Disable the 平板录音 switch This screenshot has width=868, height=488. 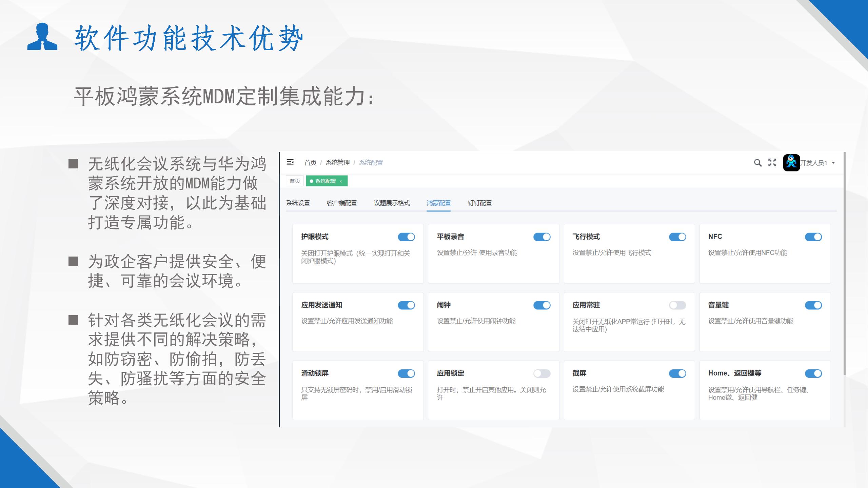[x=542, y=237]
